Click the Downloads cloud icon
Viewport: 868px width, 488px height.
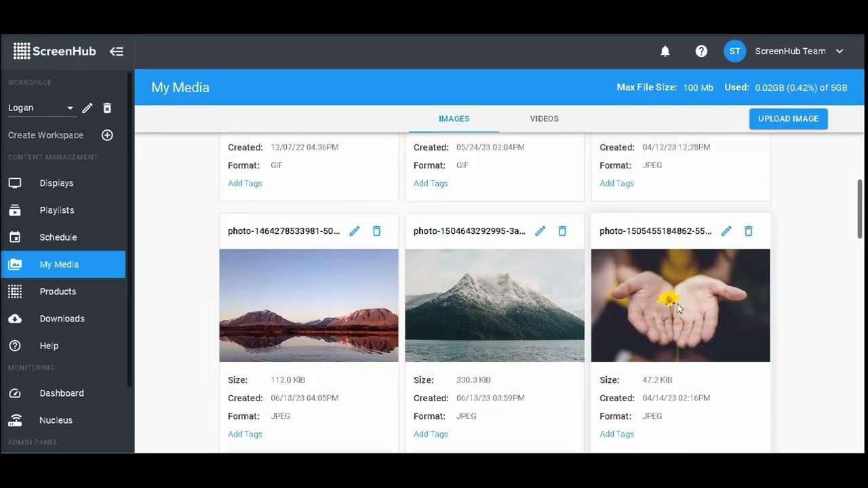(x=15, y=319)
